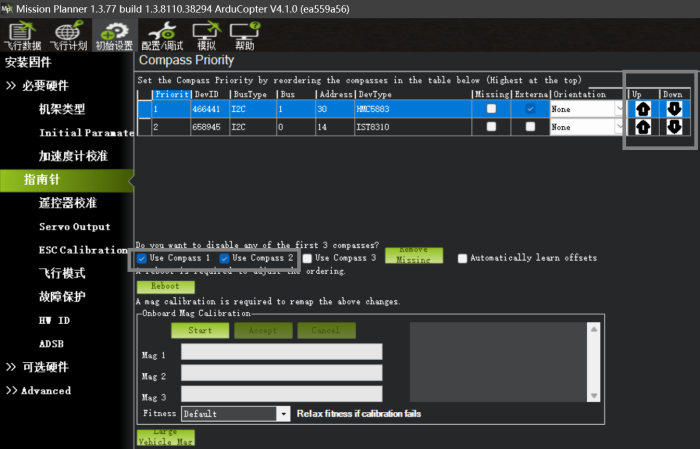Open ADSB page
The width and height of the screenshot is (700, 449).
(51, 344)
